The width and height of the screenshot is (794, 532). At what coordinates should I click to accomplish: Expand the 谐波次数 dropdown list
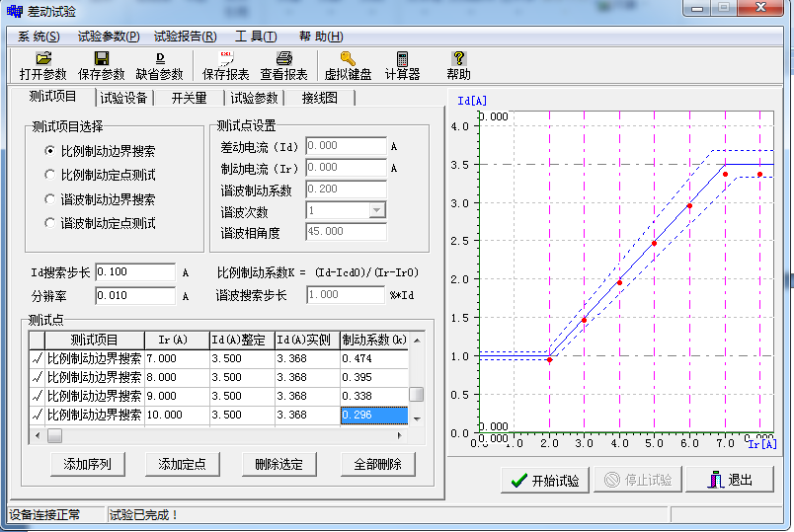(x=376, y=210)
